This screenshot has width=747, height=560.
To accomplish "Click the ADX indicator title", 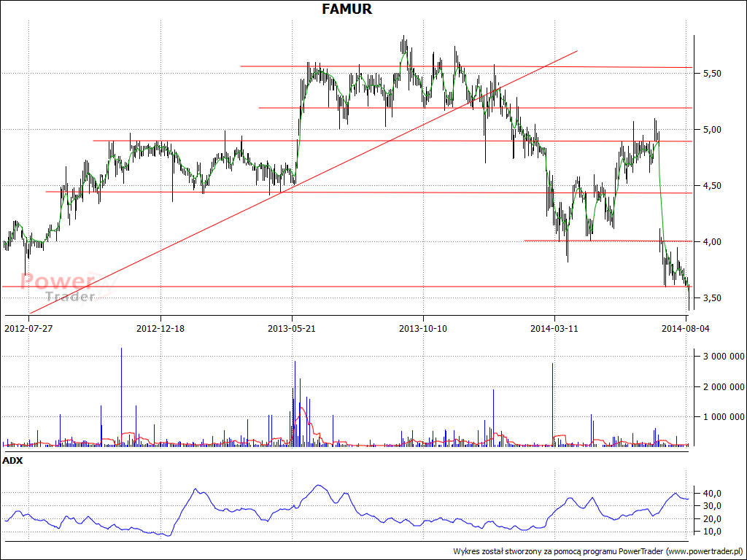I will [x=12, y=461].
